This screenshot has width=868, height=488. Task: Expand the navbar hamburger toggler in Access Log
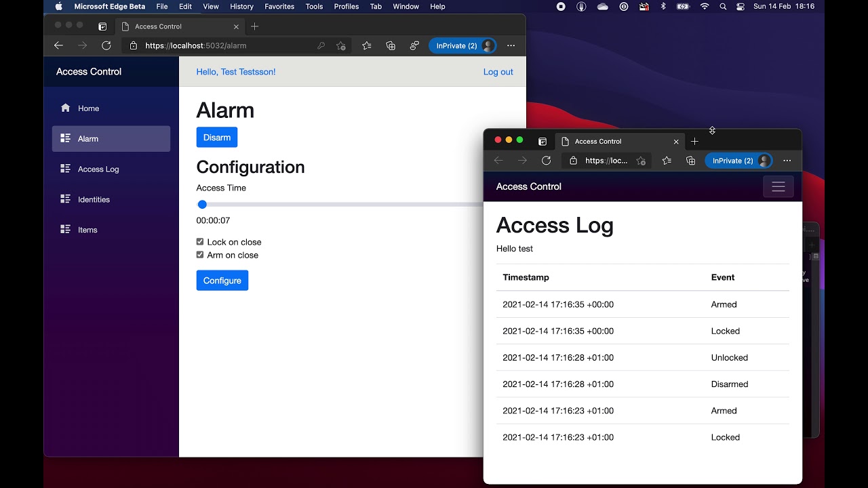click(778, 186)
